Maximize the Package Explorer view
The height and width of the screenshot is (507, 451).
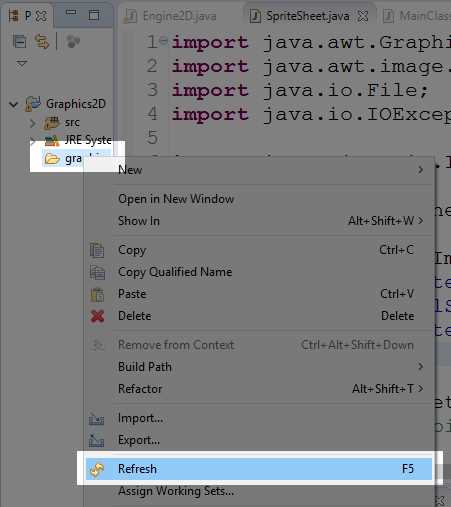(94, 15)
